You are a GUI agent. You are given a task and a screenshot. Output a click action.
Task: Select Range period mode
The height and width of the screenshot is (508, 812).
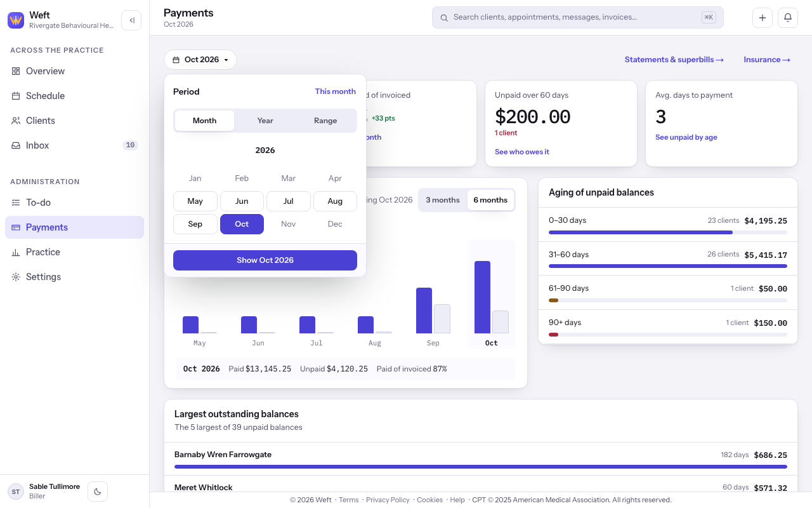click(x=325, y=121)
